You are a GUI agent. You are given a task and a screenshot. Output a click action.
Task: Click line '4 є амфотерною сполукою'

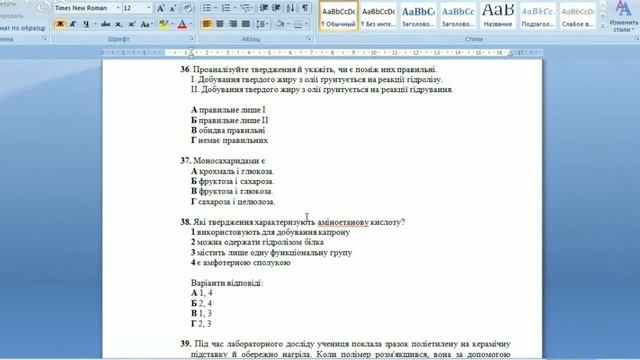(240, 262)
